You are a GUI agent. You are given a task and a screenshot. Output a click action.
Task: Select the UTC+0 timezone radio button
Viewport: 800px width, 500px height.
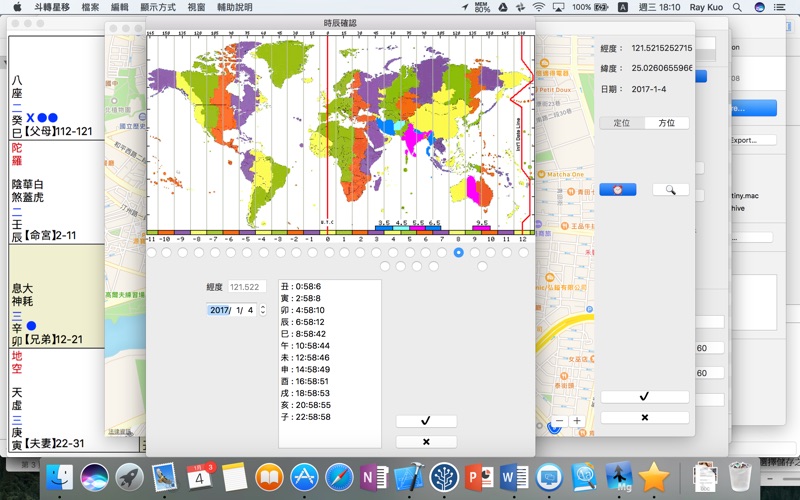[x=329, y=253]
